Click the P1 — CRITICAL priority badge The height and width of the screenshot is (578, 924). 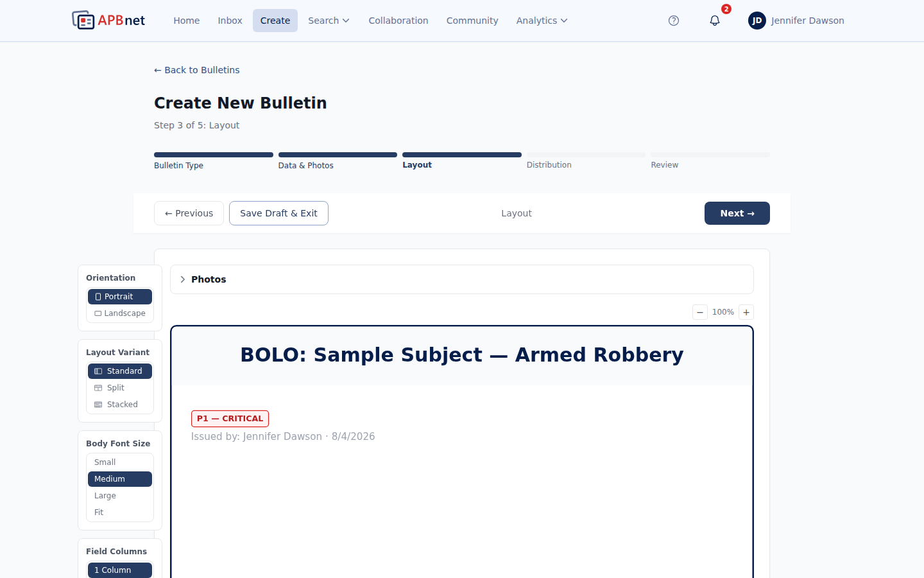click(230, 419)
